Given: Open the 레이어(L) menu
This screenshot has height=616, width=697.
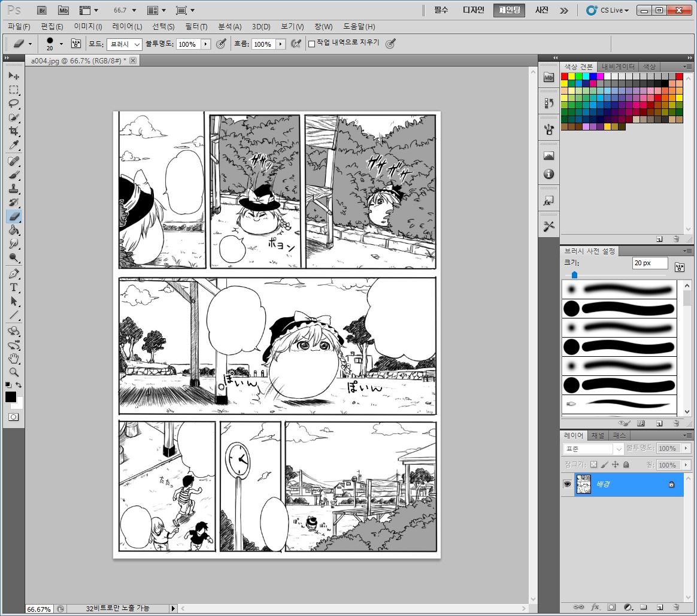Looking at the screenshot, I should coord(127,27).
